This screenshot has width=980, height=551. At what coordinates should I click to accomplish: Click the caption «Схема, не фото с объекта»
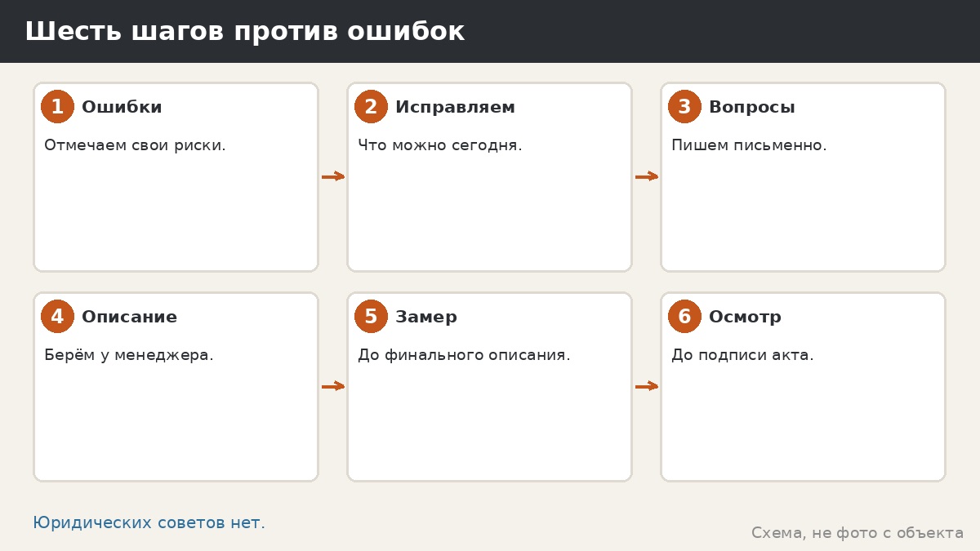pyautogui.click(x=857, y=533)
